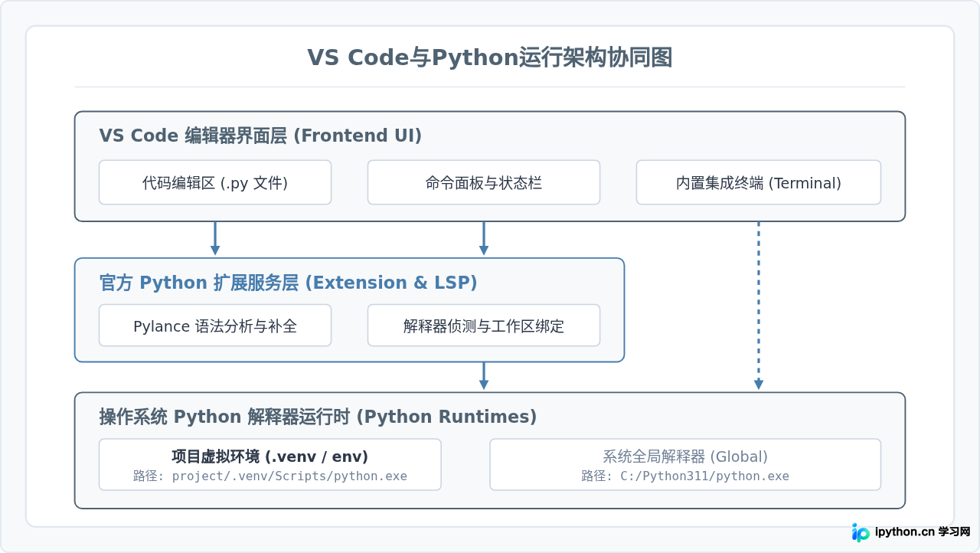Screen dimensions: 980x553
Task: Select the "Pylance 语法分析与补全" box
Action: point(215,326)
